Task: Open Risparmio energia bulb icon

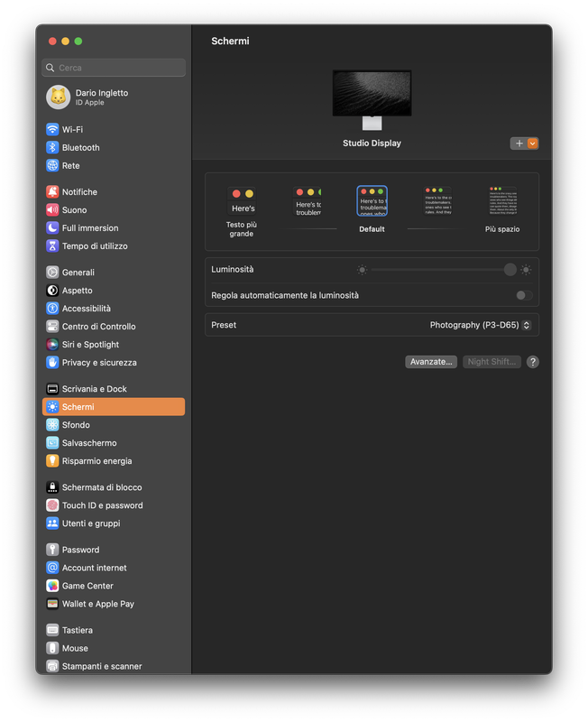Action: [52, 460]
